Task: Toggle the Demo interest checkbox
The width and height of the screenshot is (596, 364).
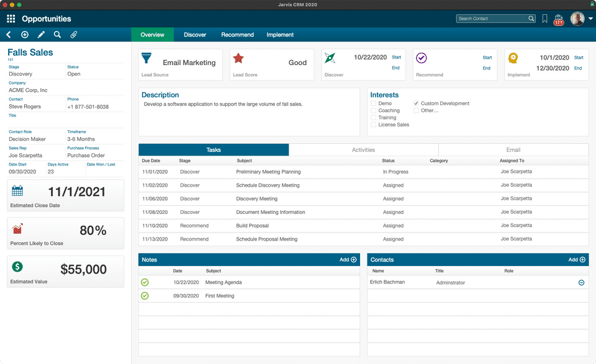Action: 374,103
